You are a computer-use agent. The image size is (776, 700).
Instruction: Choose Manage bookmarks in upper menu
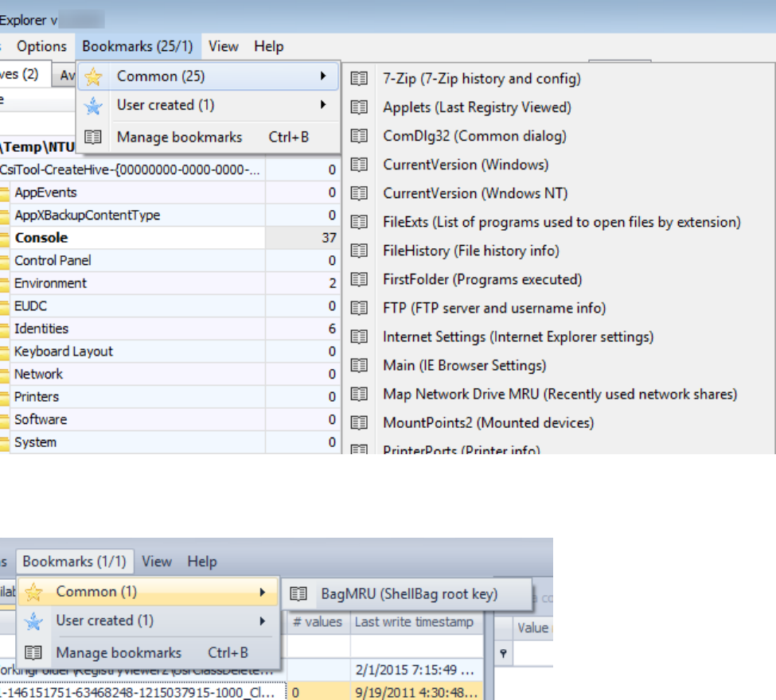(x=209, y=137)
